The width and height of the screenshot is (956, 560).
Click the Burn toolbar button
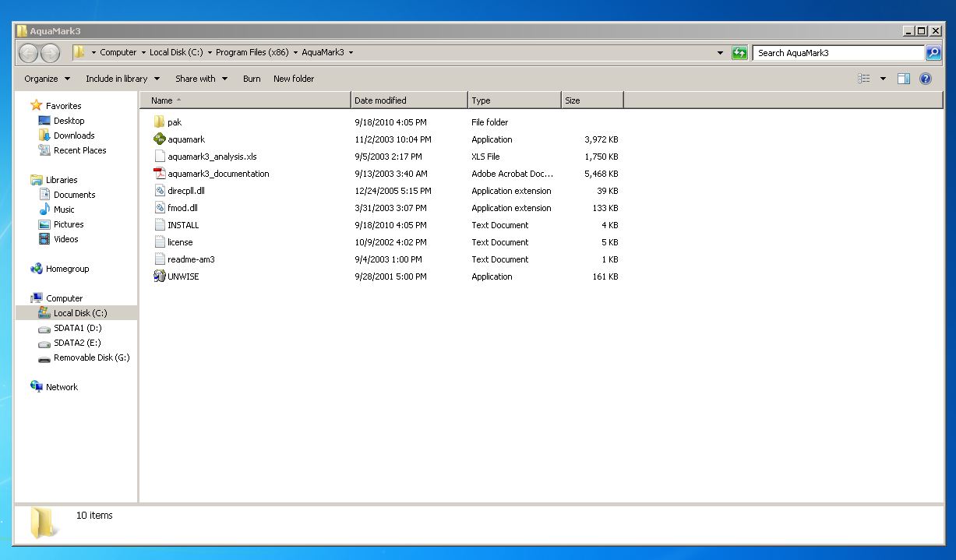[252, 79]
